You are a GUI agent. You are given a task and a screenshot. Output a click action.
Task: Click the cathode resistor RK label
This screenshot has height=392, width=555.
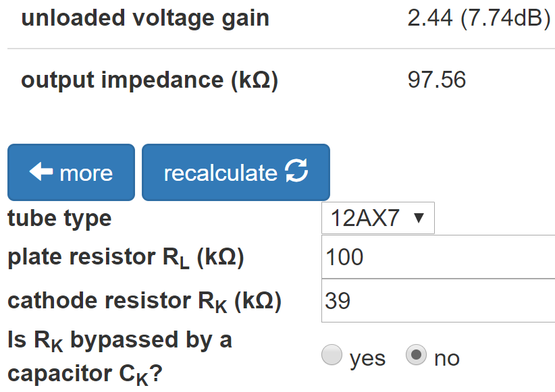click(144, 302)
